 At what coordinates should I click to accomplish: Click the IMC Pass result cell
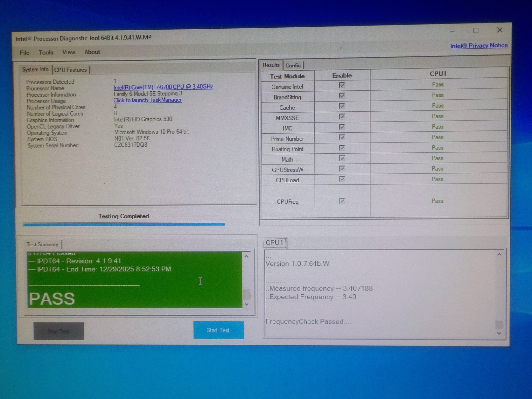[x=438, y=127]
